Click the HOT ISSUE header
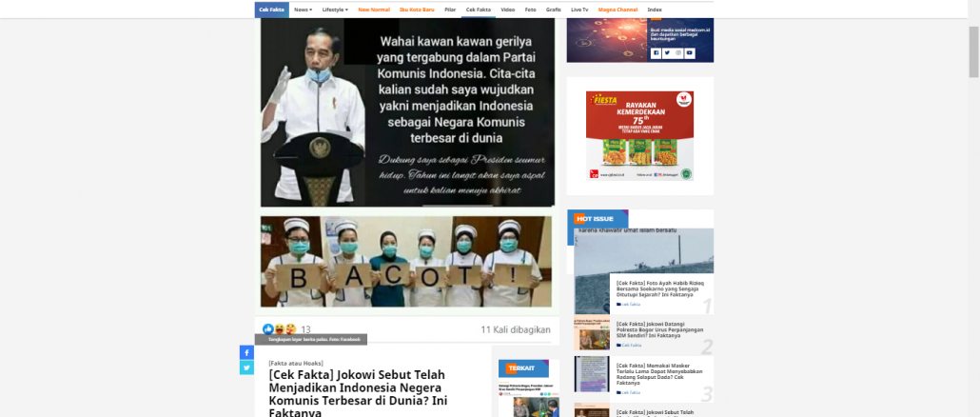Viewport: 980px width, 417px height. tap(598, 218)
